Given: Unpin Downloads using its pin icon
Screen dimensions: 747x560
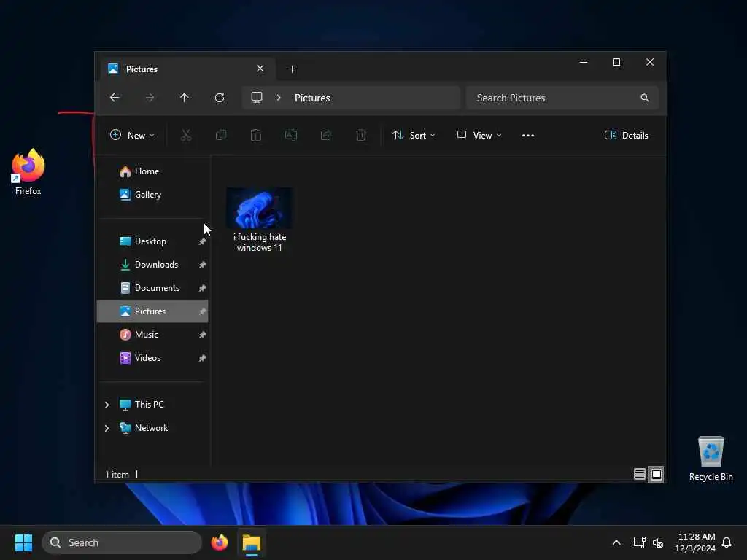Looking at the screenshot, I should 203,265.
